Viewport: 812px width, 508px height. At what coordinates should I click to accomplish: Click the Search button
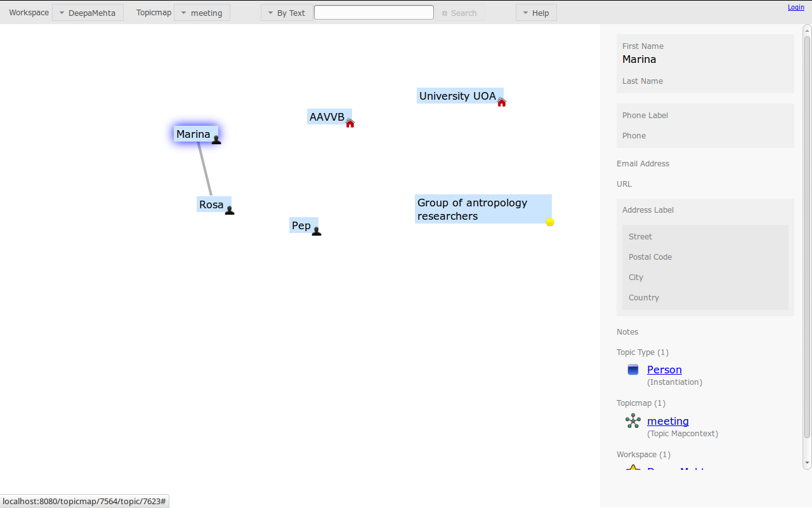[x=459, y=13]
